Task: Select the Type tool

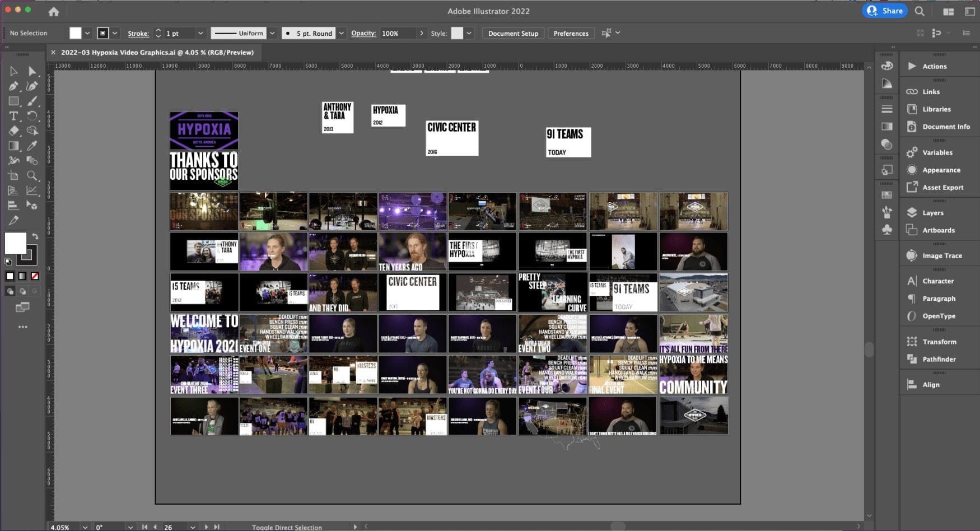Action: [13, 116]
